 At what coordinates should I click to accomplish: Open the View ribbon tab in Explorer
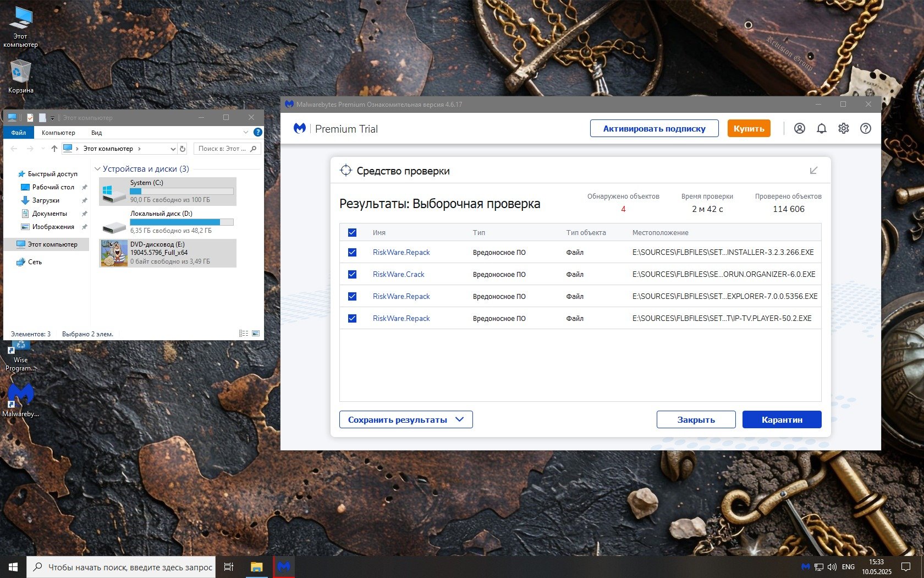point(96,133)
